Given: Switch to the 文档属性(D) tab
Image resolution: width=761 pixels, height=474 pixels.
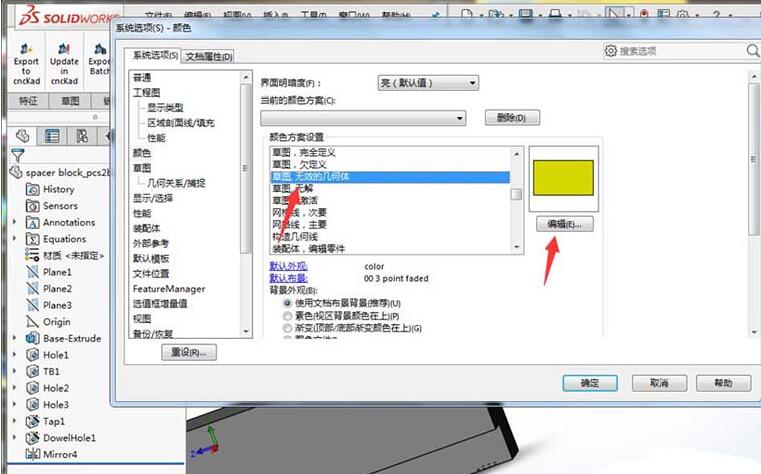Looking at the screenshot, I should pyautogui.click(x=209, y=57).
